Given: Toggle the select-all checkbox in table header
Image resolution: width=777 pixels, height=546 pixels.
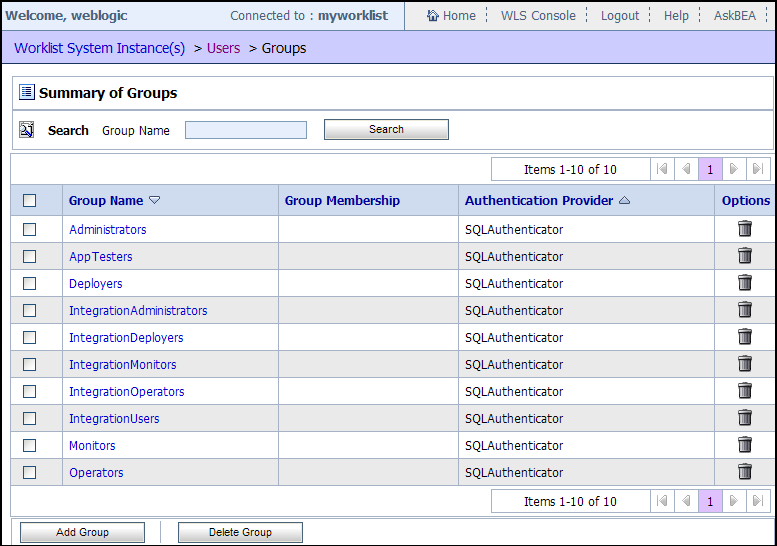Looking at the screenshot, I should pyautogui.click(x=30, y=201).
